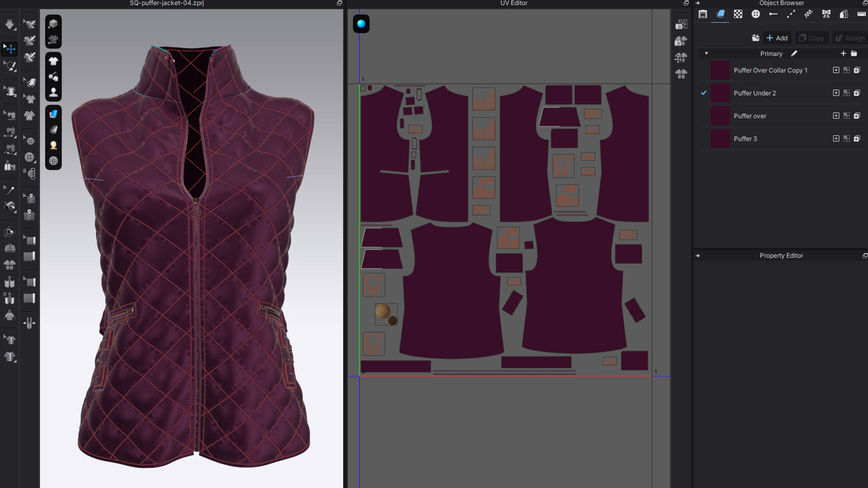Click plus-square icon on Puffer Over Collar Copy 1

point(836,70)
